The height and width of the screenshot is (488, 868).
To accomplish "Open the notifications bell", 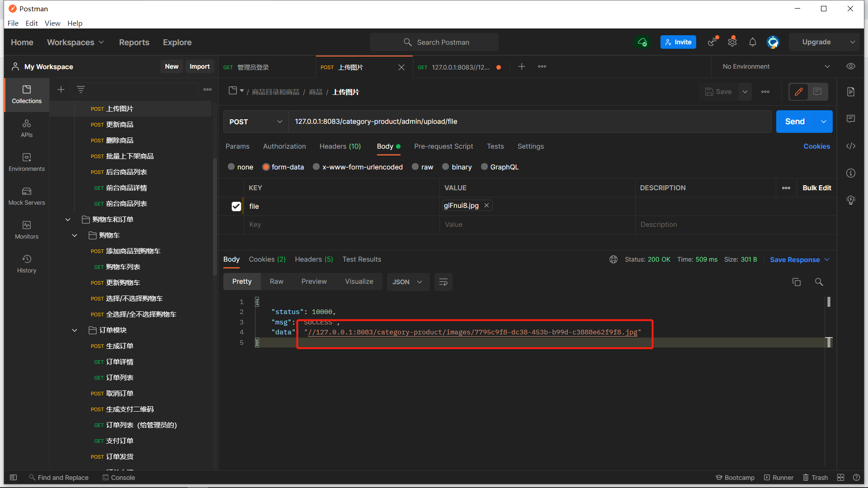I will (x=752, y=42).
